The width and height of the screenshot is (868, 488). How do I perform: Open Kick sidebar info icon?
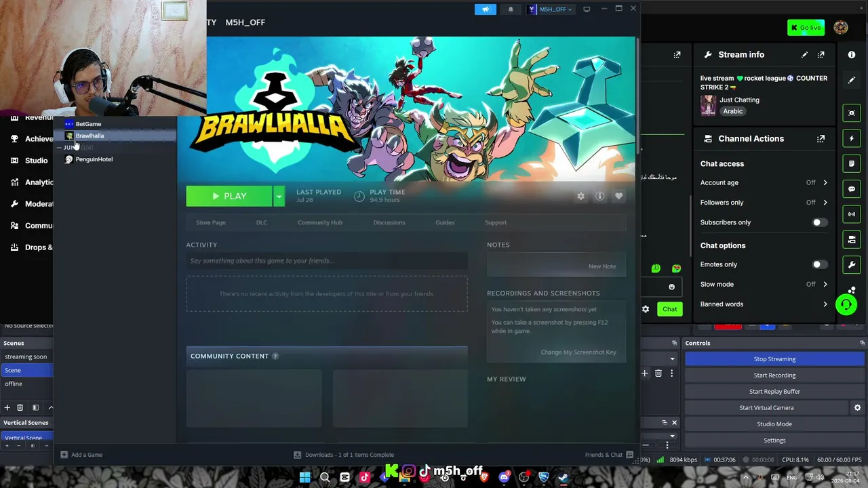852,54
